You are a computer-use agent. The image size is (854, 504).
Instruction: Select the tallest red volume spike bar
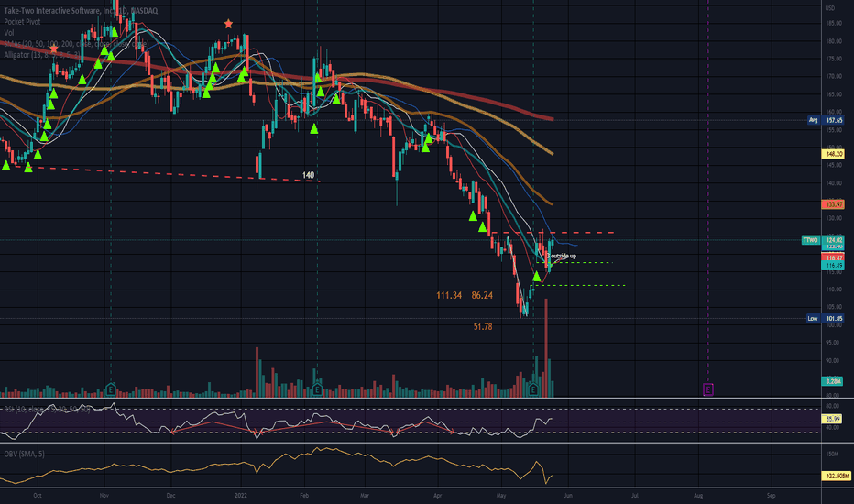546,347
